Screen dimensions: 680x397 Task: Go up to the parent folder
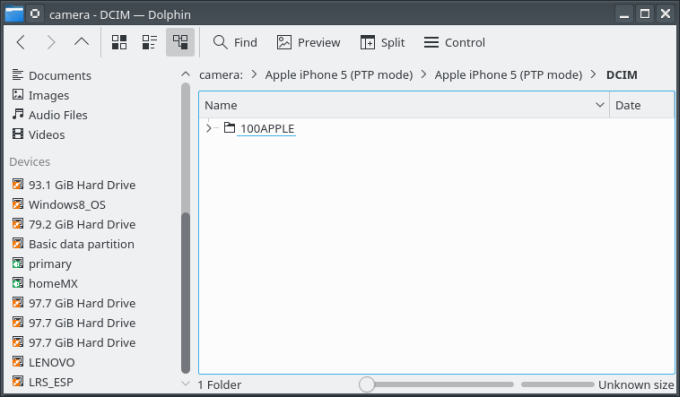82,42
